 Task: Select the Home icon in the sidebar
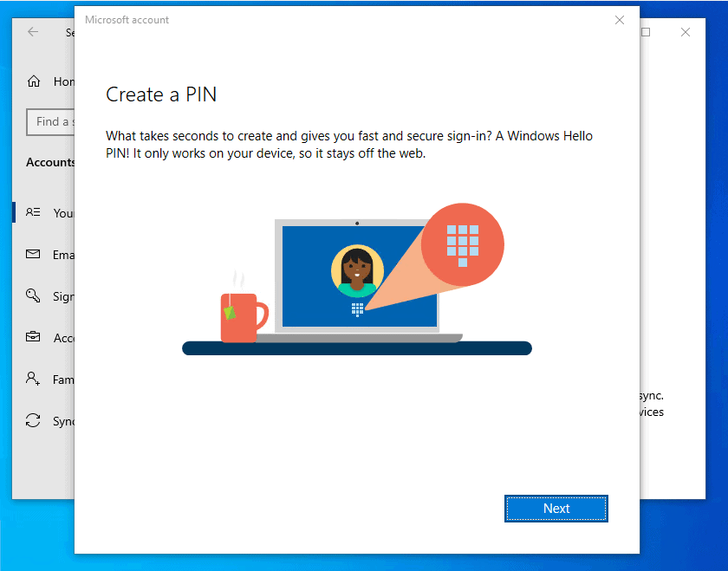click(x=33, y=81)
